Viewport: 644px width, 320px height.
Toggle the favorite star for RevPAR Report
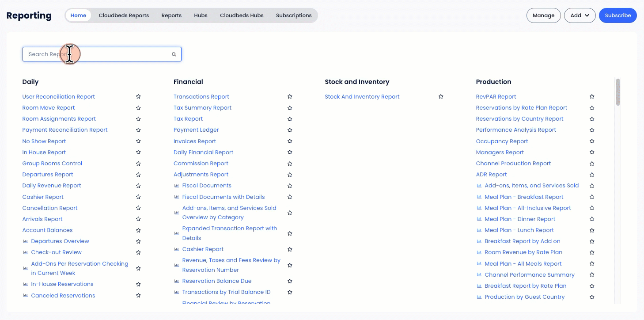[592, 96]
